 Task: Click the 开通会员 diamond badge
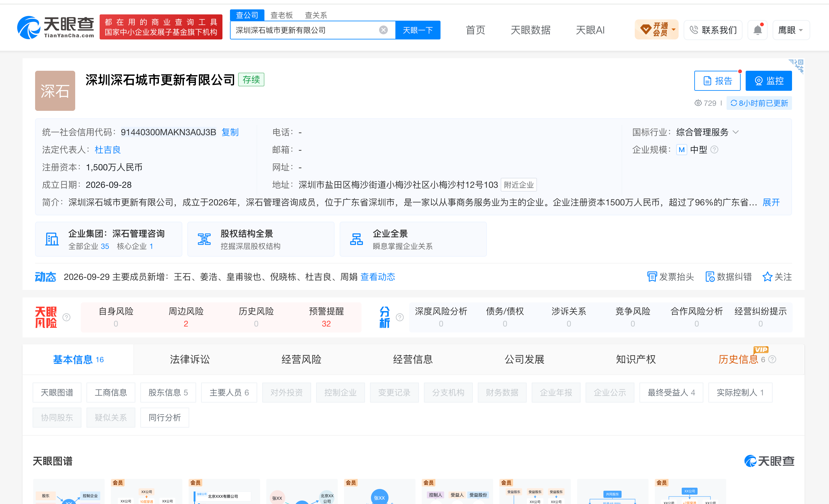coord(656,30)
